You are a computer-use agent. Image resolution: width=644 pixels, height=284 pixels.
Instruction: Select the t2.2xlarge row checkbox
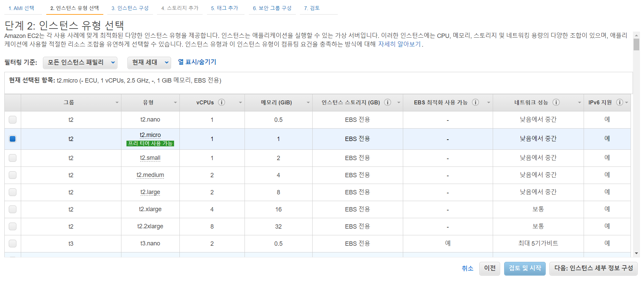point(12,226)
